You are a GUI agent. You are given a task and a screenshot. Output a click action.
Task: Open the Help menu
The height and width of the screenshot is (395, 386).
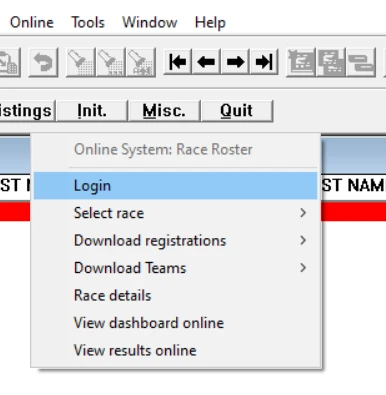pyautogui.click(x=210, y=23)
